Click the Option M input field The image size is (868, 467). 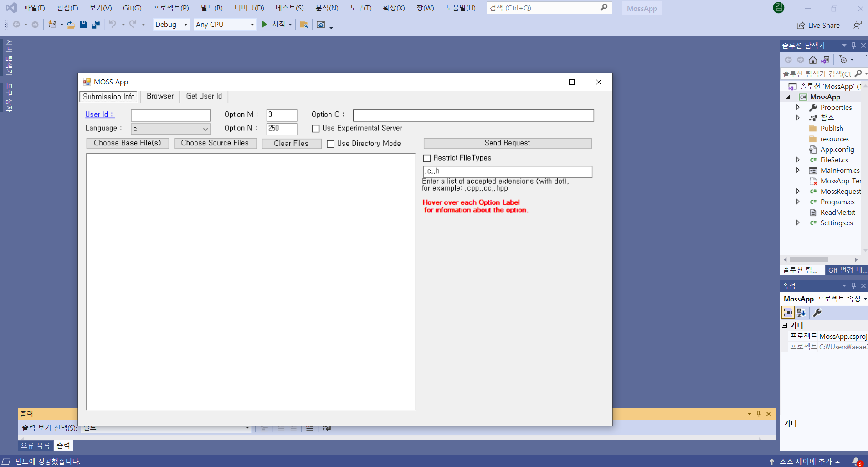coord(282,115)
